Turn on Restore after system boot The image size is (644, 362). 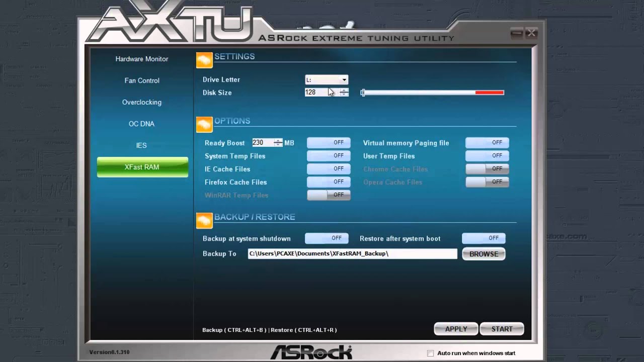tap(484, 238)
